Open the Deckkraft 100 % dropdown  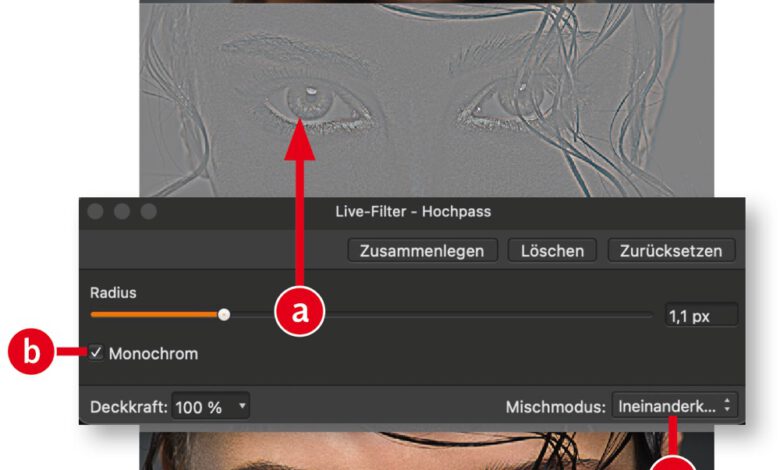pos(210,407)
